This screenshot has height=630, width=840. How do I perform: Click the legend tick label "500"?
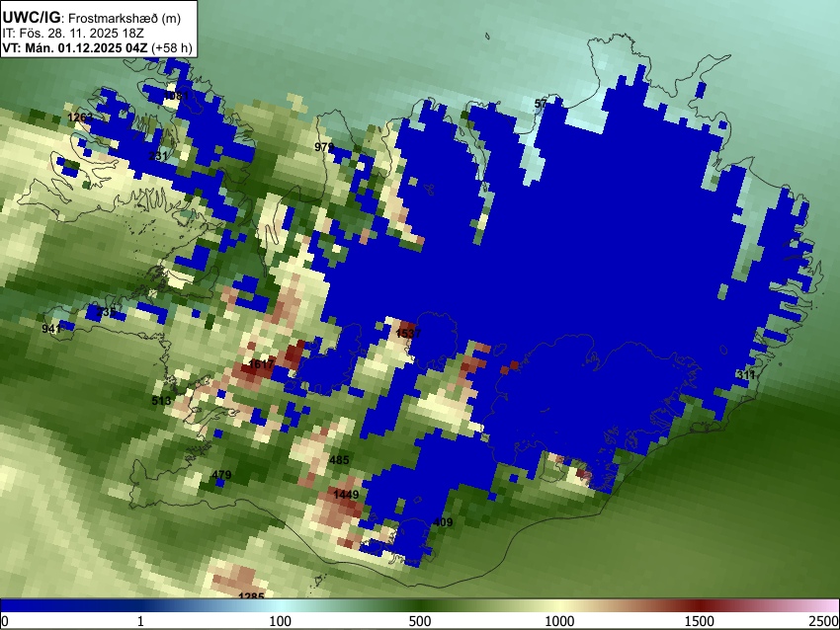(x=420, y=621)
